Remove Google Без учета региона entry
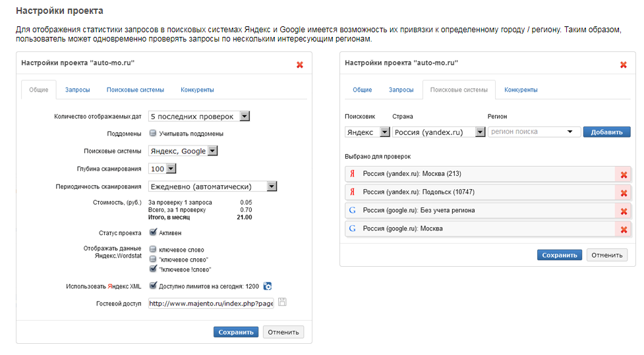Screen dimensions: 644x355 (x=622, y=211)
